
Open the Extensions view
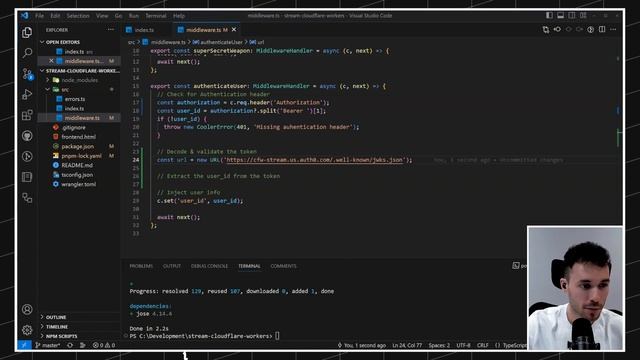pos(27,115)
